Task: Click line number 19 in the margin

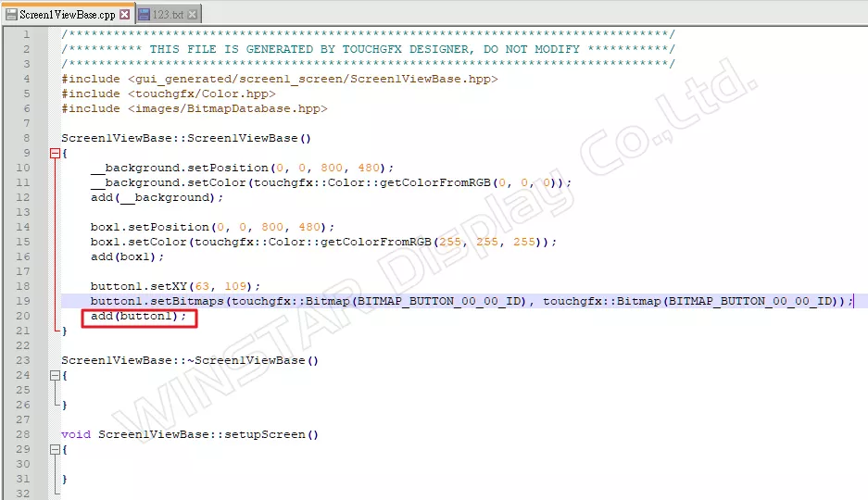Action: tap(23, 301)
